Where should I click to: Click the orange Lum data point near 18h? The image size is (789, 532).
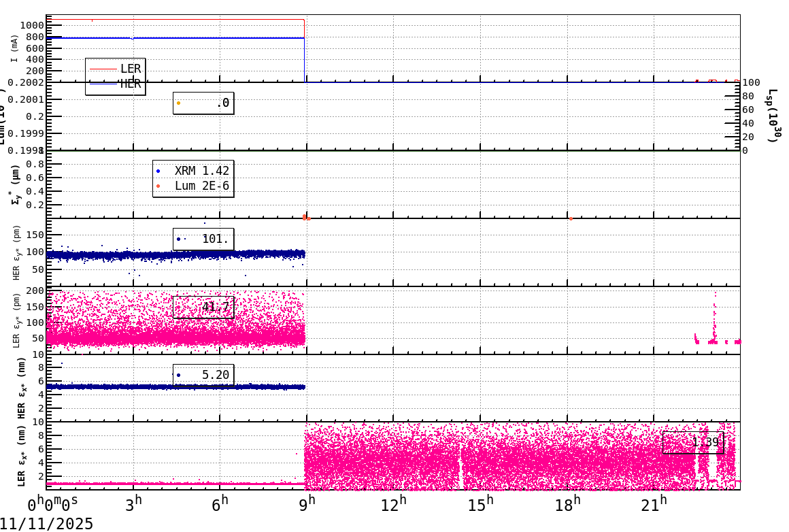coord(571,218)
